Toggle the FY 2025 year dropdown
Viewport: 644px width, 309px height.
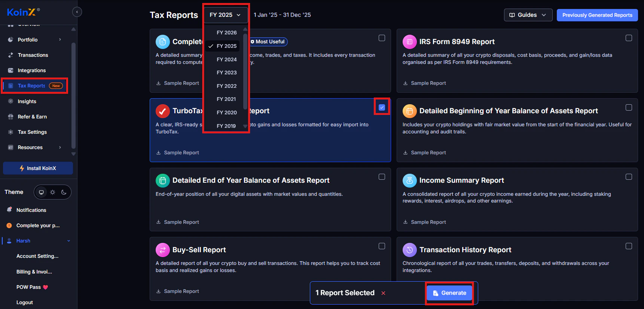coord(226,15)
